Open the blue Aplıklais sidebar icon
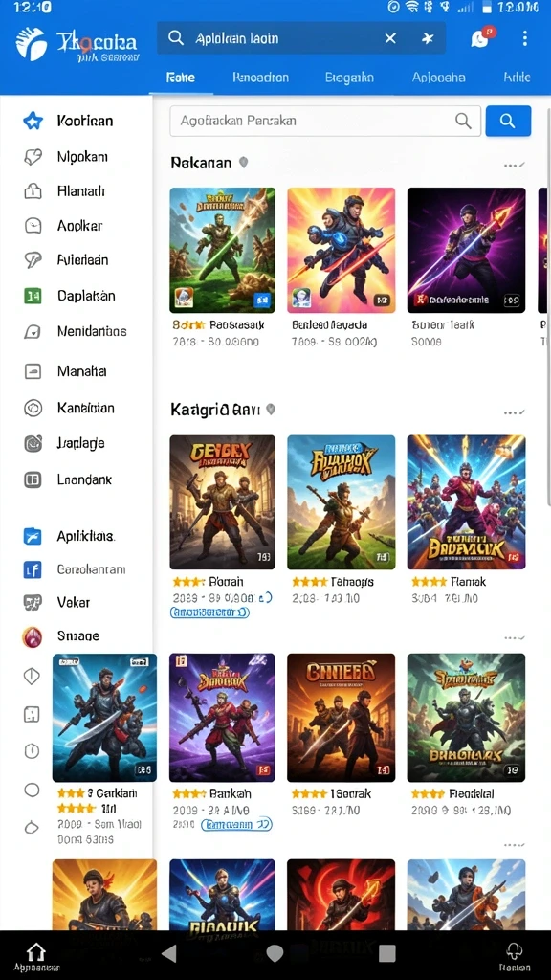The image size is (551, 980). pyautogui.click(x=33, y=536)
